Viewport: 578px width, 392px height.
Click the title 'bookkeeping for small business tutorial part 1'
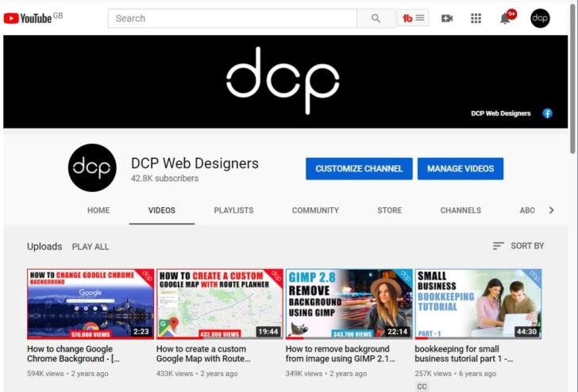(464, 354)
